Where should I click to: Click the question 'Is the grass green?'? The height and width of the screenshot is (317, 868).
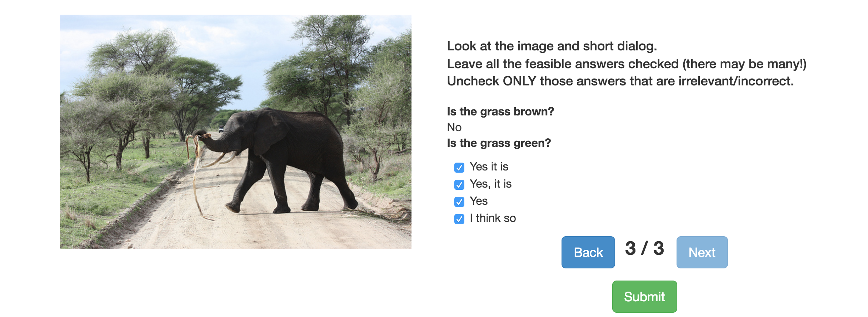pyautogui.click(x=499, y=143)
